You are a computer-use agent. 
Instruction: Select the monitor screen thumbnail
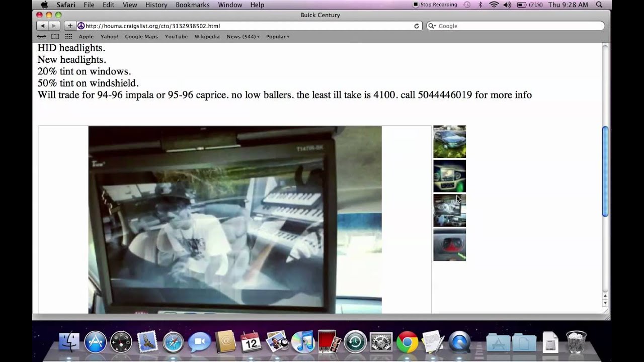(450, 211)
